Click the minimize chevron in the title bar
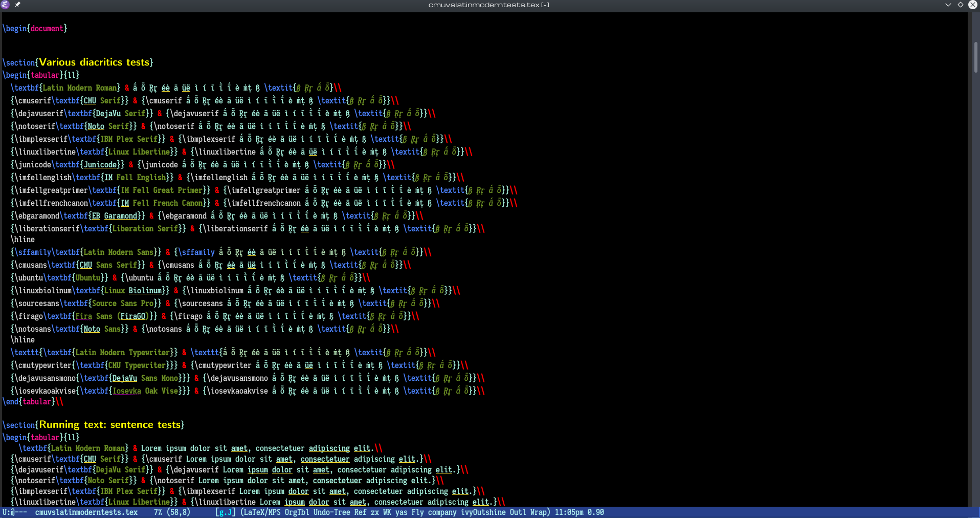Screen dimensions: 980x518 pos(948,5)
